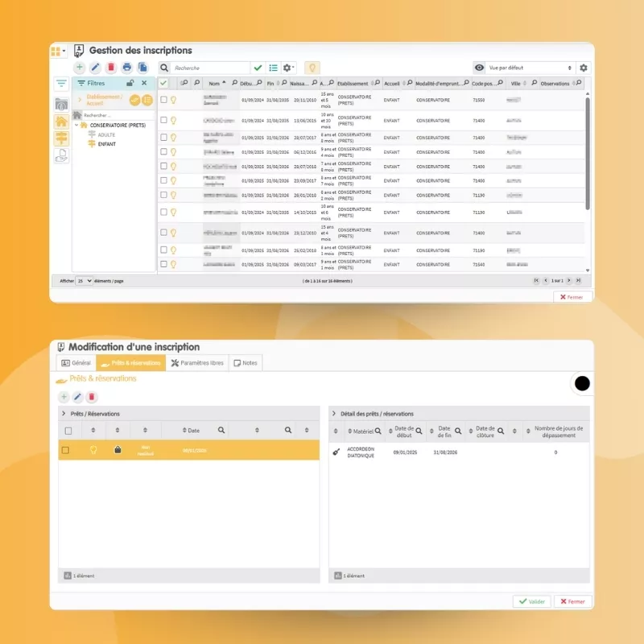Click the black circle color indicator
Screen dimensions: 644x644
tap(582, 384)
